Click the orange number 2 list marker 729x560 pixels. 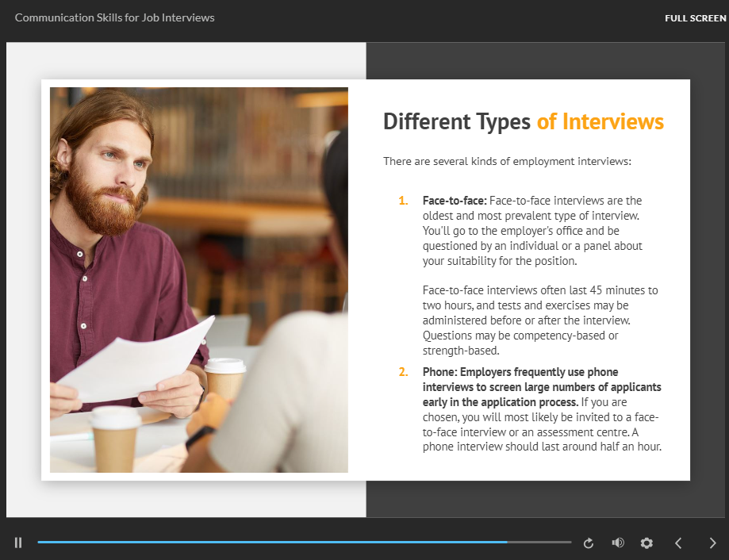(403, 372)
